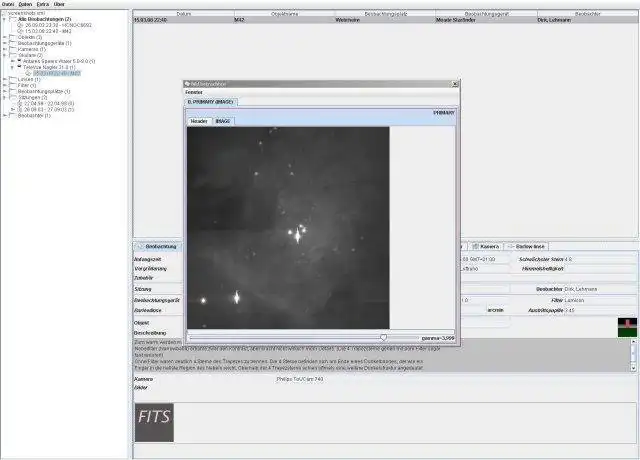Expand the Beobachtungsplätze tree node

pyautogui.click(x=4, y=92)
